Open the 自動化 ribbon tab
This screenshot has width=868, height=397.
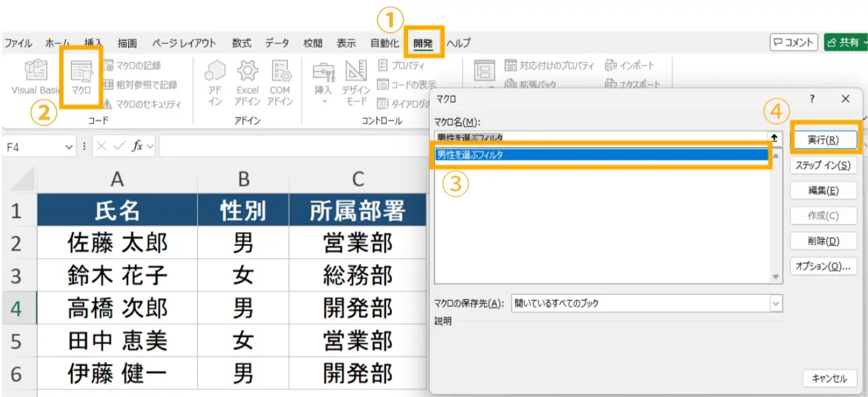point(384,43)
